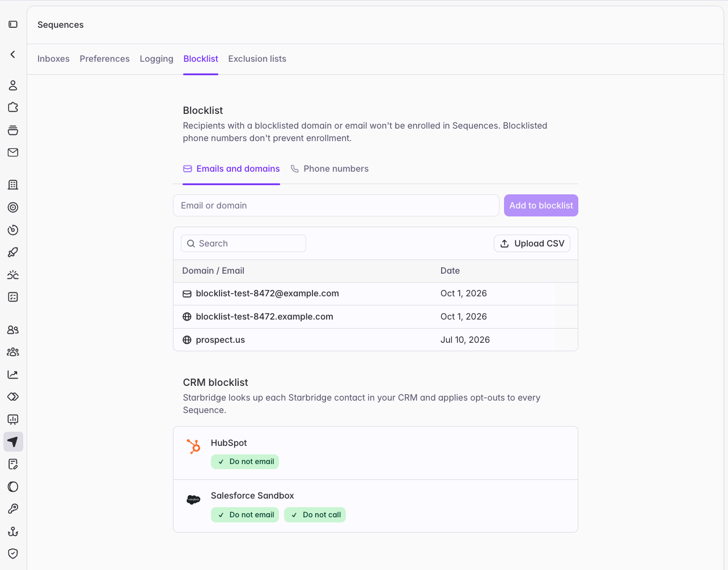Toggle Salesforce Sandbox Do not email badge
This screenshot has width=728, height=570.
click(245, 515)
